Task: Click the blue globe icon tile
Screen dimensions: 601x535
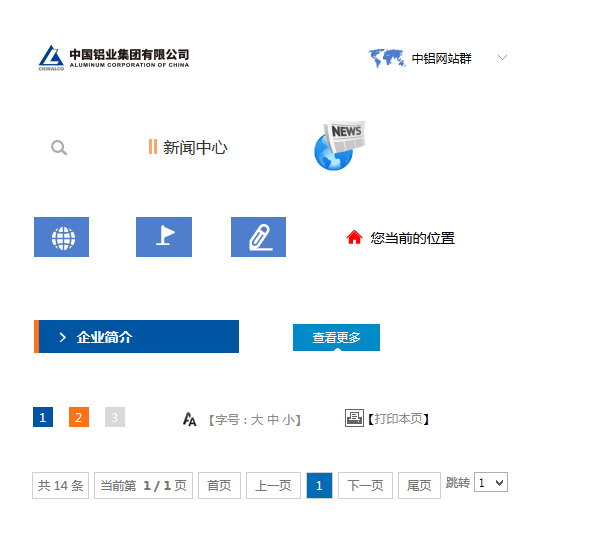Action: [62, 237]
